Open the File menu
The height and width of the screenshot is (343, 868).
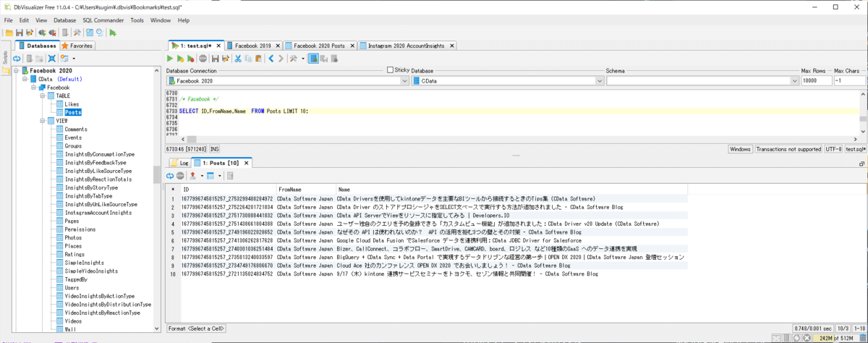[9, 20]
